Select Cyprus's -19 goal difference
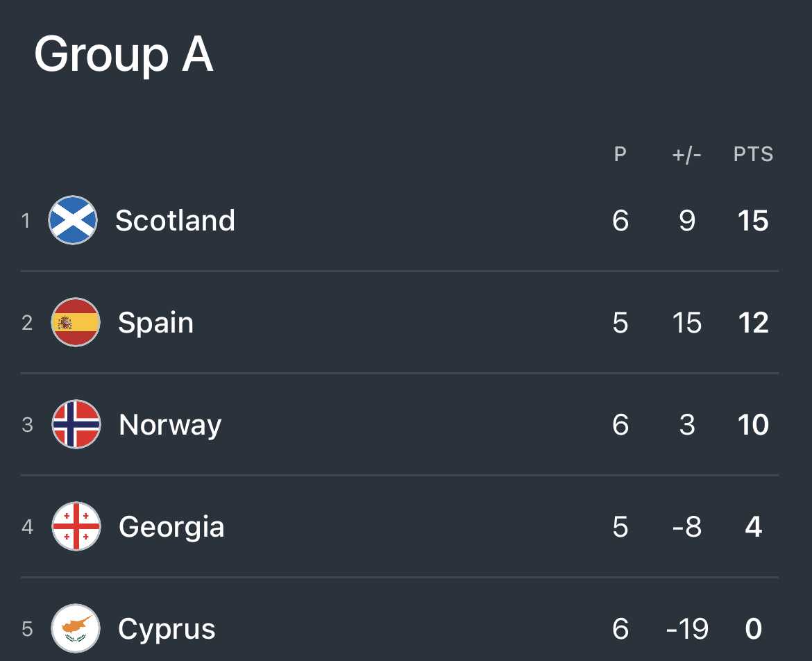This screenshot has width=812, height=661. (687, 629)
